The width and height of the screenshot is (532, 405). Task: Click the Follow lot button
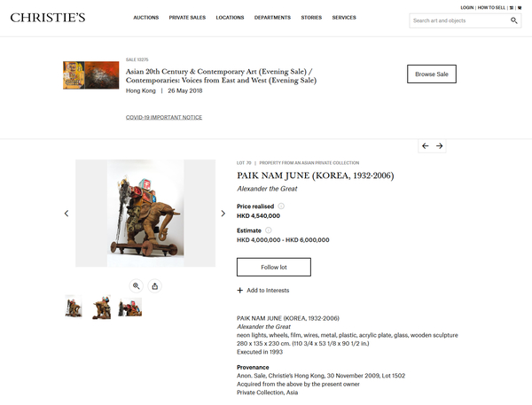(274, 267)
